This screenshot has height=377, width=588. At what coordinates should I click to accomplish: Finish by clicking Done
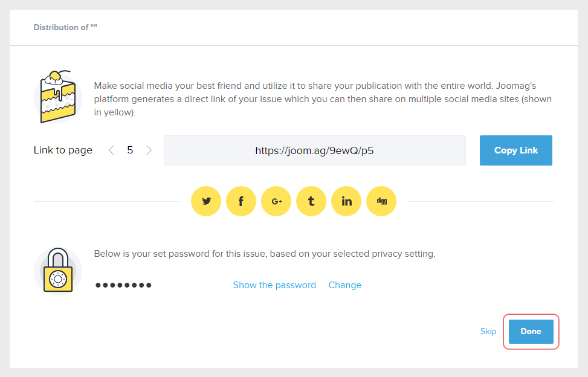[531, 331]
